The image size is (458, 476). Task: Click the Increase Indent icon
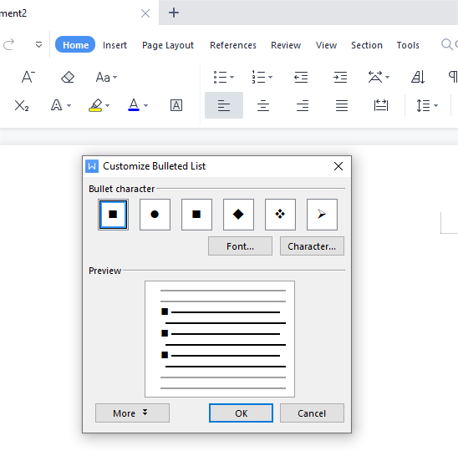[x=340, y=77]
